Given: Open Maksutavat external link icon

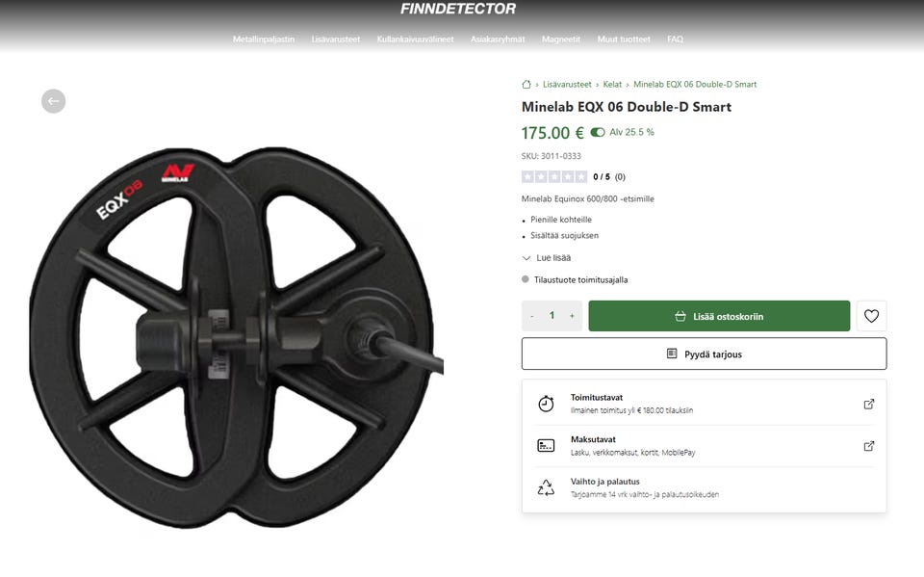Looking at the screenshot, I should 868,446.
